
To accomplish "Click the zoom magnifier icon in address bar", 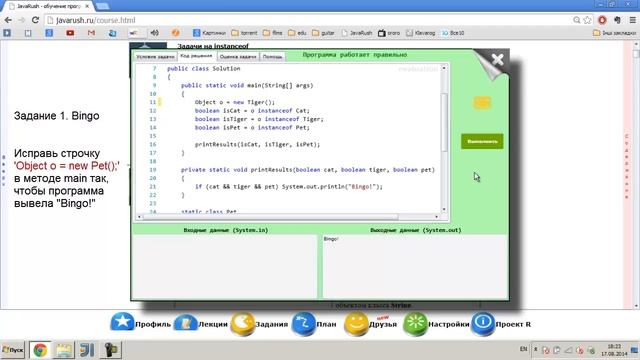I will click(x=576, y=20).
